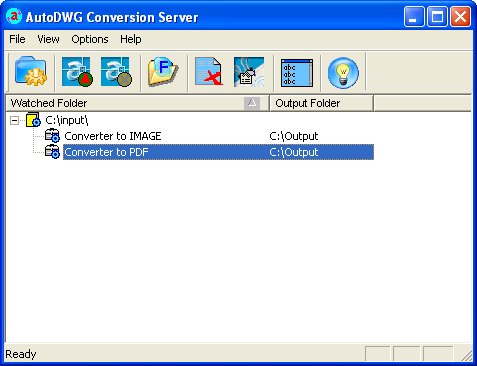The image size is (477, 366).
Task: Open the Help menu
Action: tap(131, 39)
